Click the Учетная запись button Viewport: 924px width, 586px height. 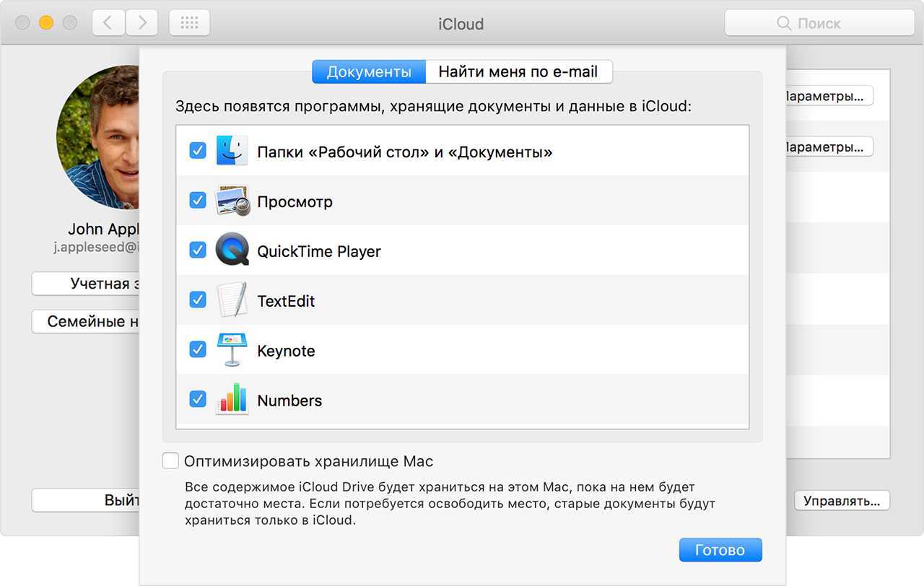86,284
